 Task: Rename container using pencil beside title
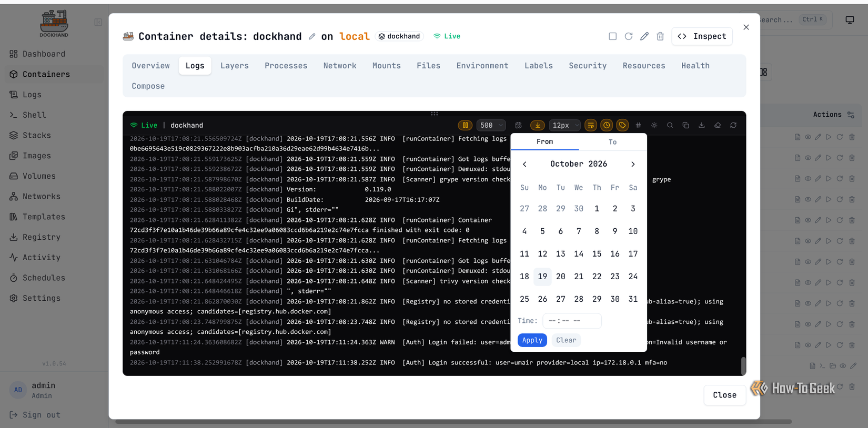pyautogui.click(x=312, y=36)
